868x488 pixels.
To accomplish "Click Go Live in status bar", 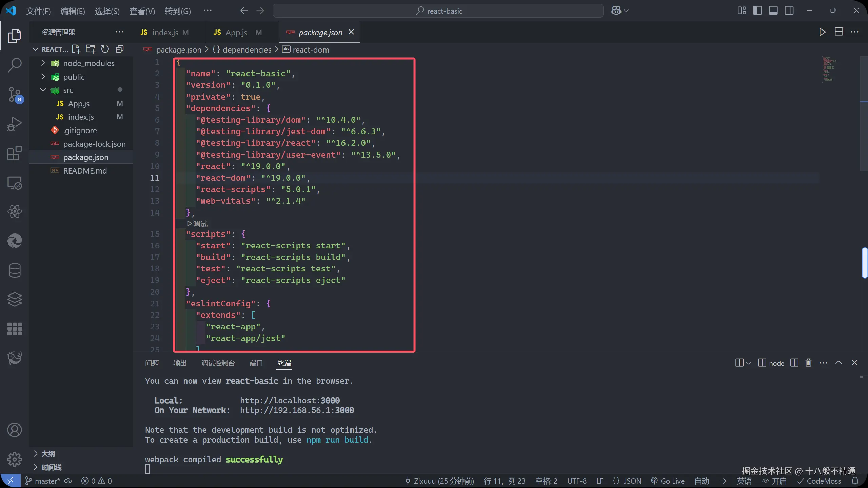I will pyautogui.click(x=668, y=481).
